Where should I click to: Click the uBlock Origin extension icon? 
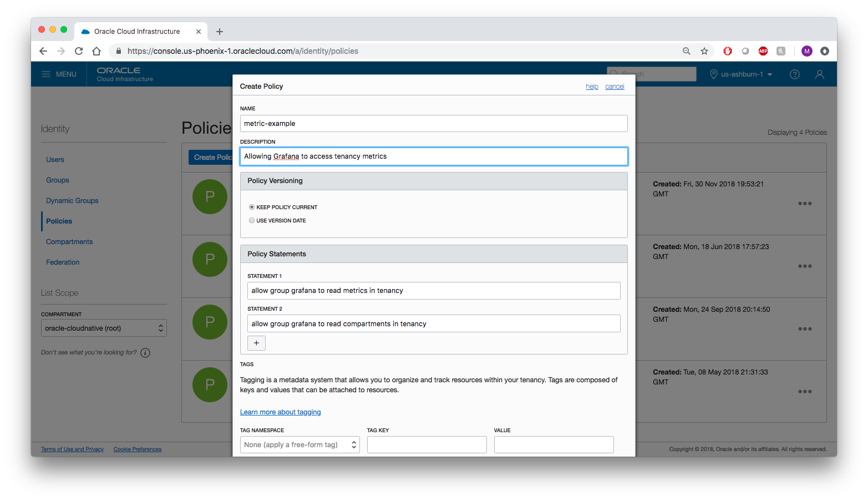(727, 50)
